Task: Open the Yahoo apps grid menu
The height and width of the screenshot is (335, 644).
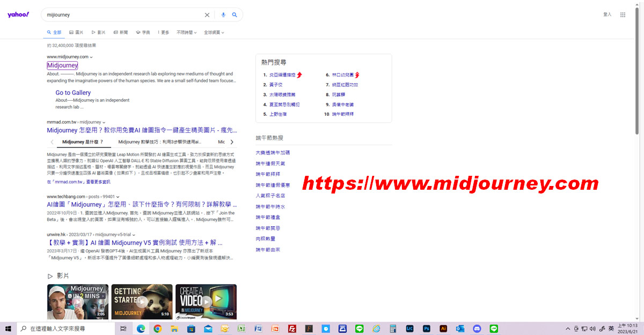Action: point(623,15)
